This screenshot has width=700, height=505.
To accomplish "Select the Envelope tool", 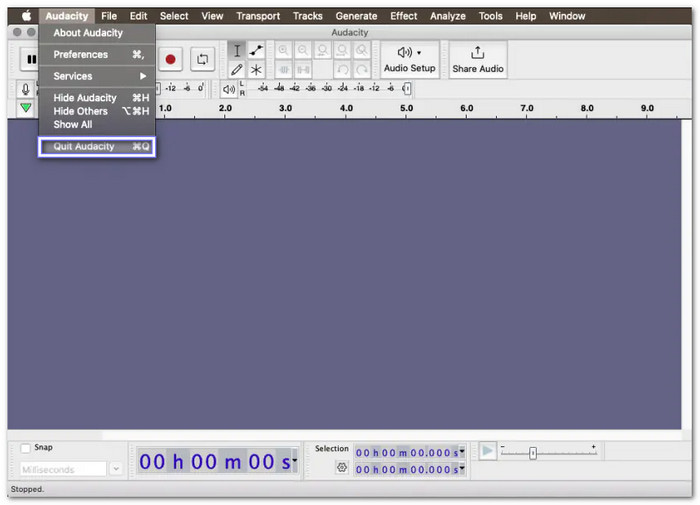I will [256, 50].
